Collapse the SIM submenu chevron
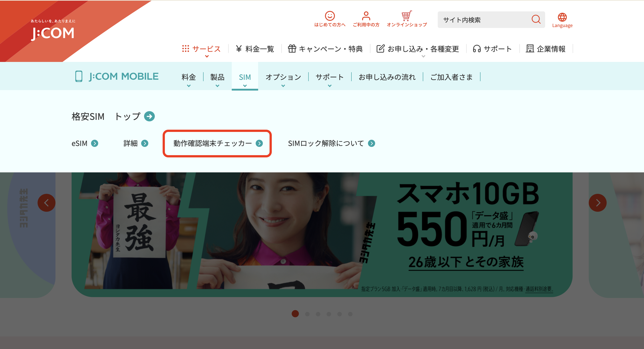The width and height of the screenshot is (644, 349). [245, 86]
